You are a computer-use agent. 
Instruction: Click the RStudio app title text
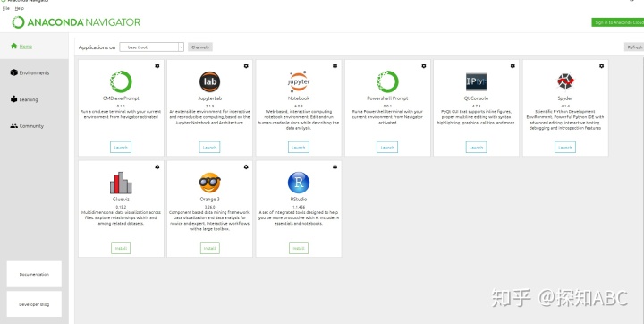[x=299, y=199]
